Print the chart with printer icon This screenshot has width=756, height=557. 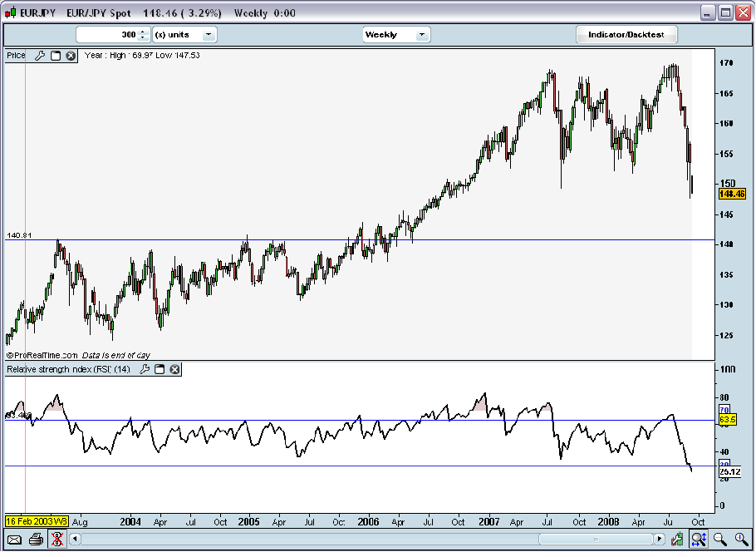point(37,540)
